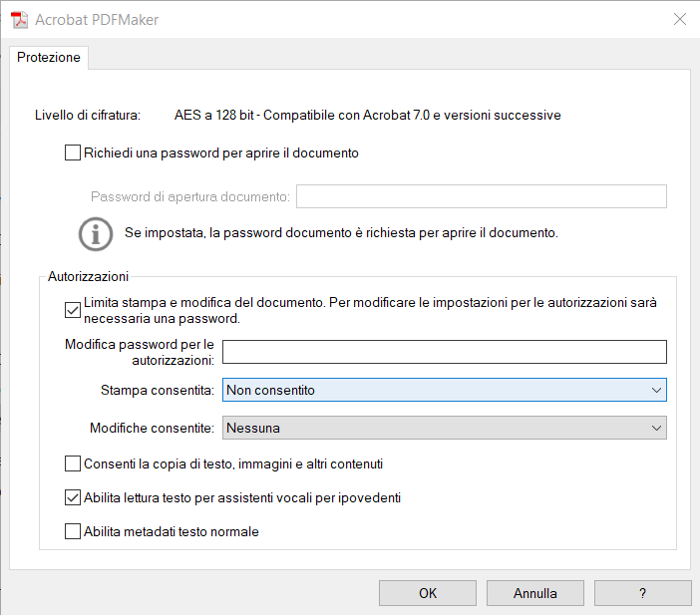
Task: Open help with the ? button
Action: 643,593
